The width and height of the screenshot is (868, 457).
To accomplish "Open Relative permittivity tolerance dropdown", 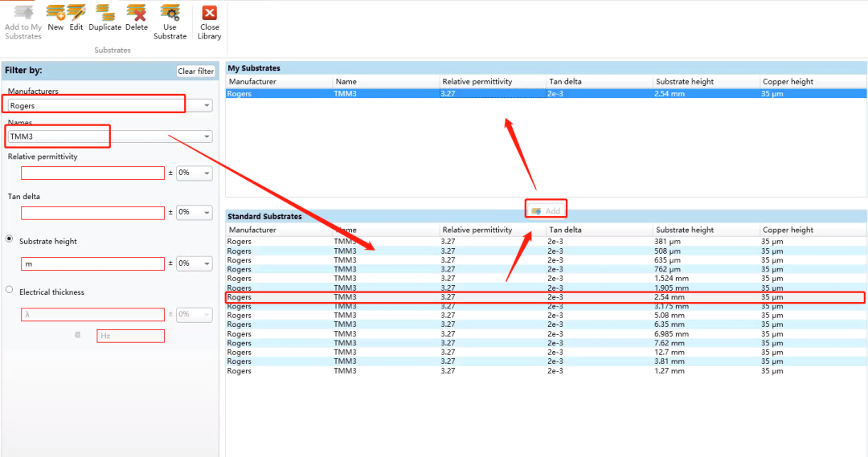I will click(x=194, y=173).
